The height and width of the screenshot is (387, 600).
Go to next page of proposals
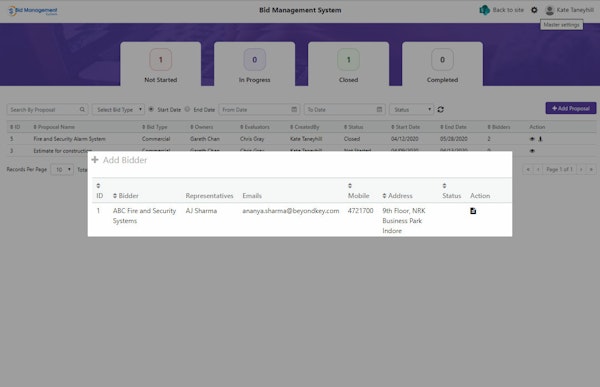point(581,169)
